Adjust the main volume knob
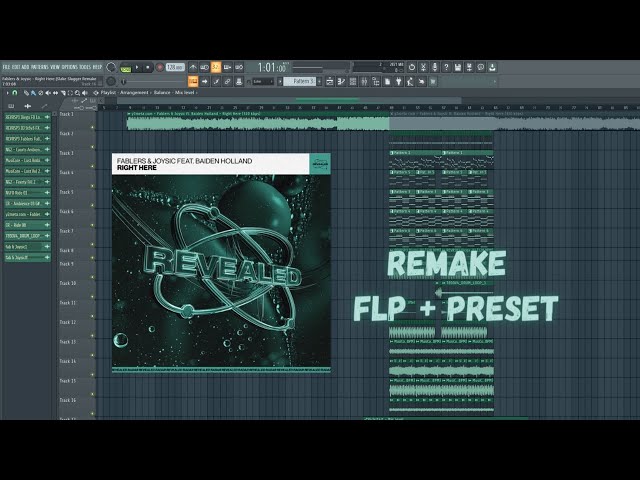Viewport: 640px width, 480px height. (111, 67)
